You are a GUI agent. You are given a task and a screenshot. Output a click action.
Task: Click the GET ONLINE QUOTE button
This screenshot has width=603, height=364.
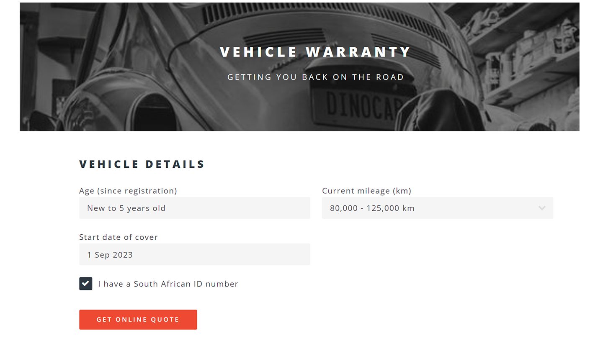[138, 319]
